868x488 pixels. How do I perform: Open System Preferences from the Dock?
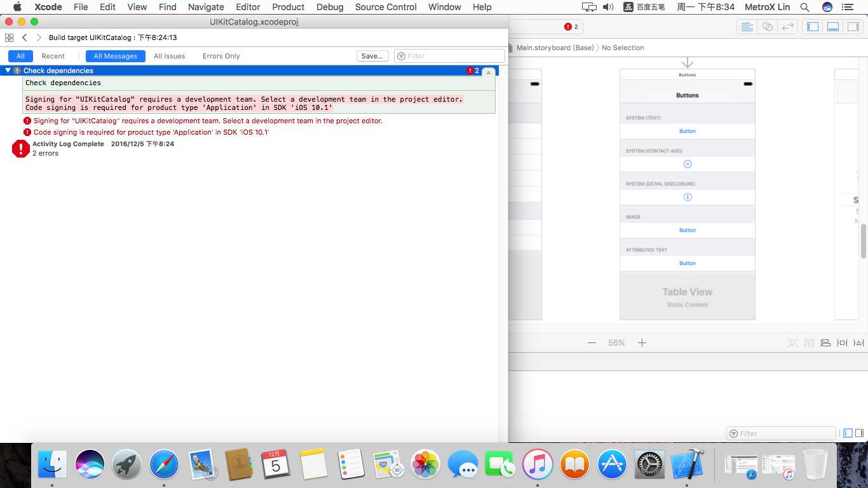(649, 464)
